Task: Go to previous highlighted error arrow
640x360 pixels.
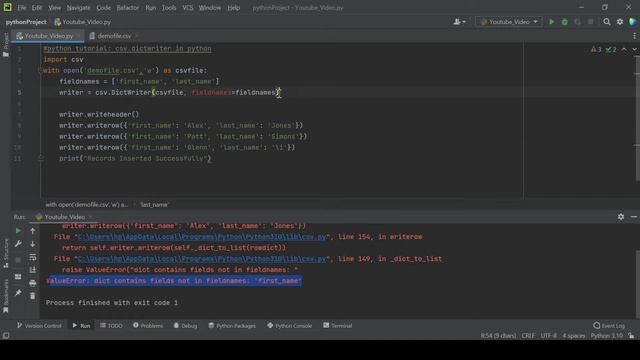Action: (x=624, y=49)
